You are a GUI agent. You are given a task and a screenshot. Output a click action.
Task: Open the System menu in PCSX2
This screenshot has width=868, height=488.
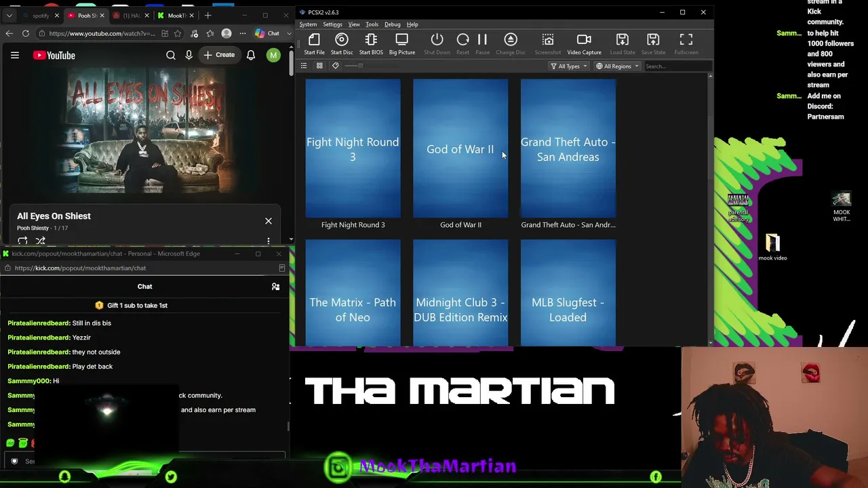pyautogui.click(x=308, y=24)
